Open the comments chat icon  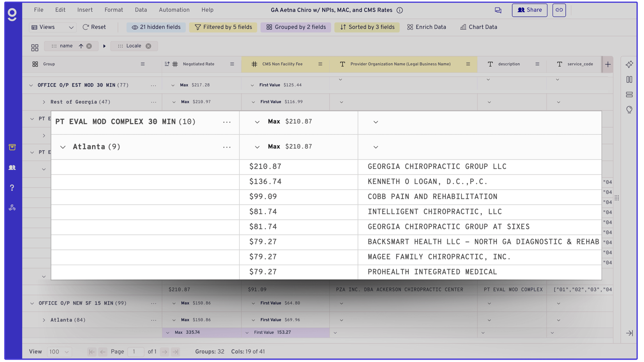pos(498,10)
